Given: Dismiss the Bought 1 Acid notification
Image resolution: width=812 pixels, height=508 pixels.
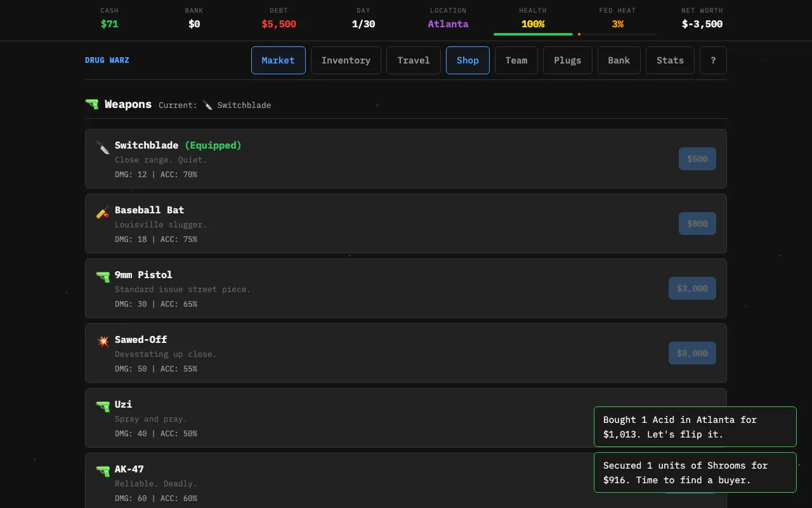Looking at the screenshot, I should tap(695, 427).
